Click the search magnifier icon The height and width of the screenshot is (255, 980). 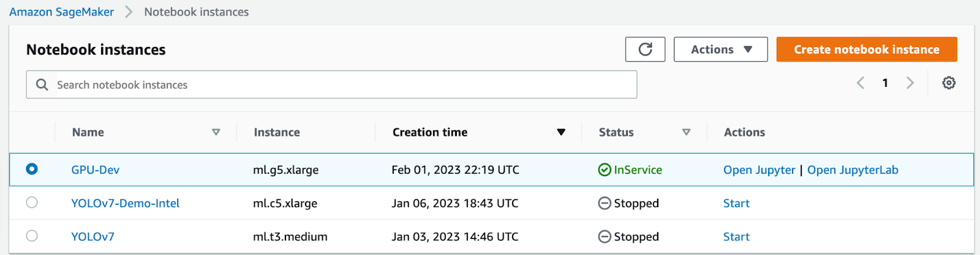tap(42, 84)
